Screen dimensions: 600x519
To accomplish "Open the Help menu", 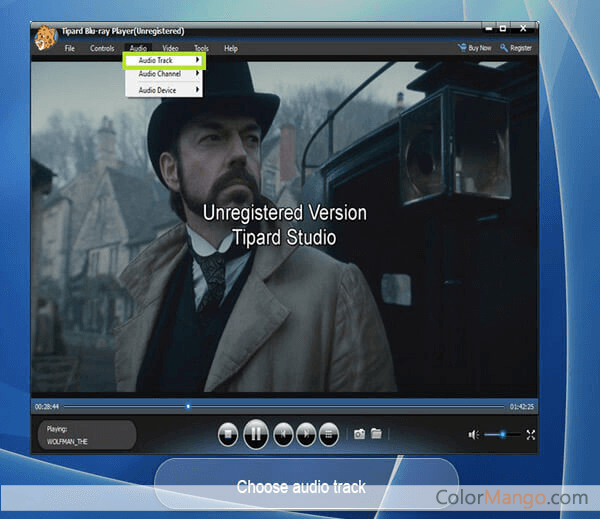I will click(231, 48).
